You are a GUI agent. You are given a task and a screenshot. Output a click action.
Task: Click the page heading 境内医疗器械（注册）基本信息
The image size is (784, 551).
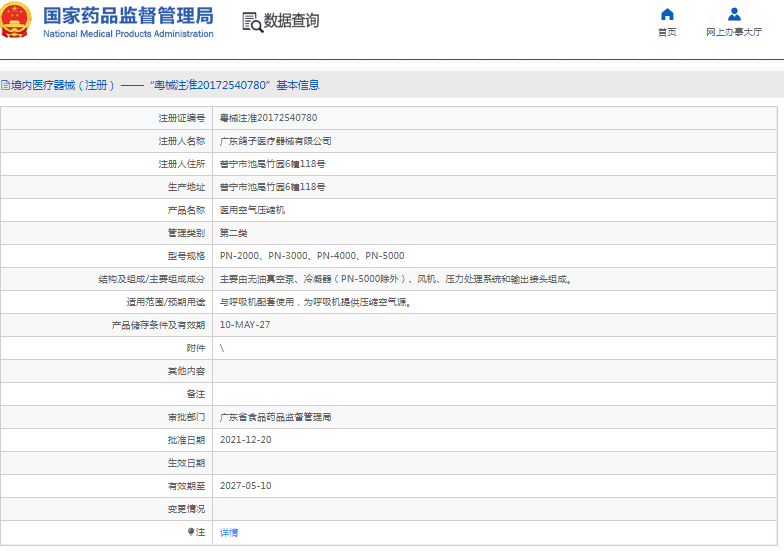click(x=165, y=86)
